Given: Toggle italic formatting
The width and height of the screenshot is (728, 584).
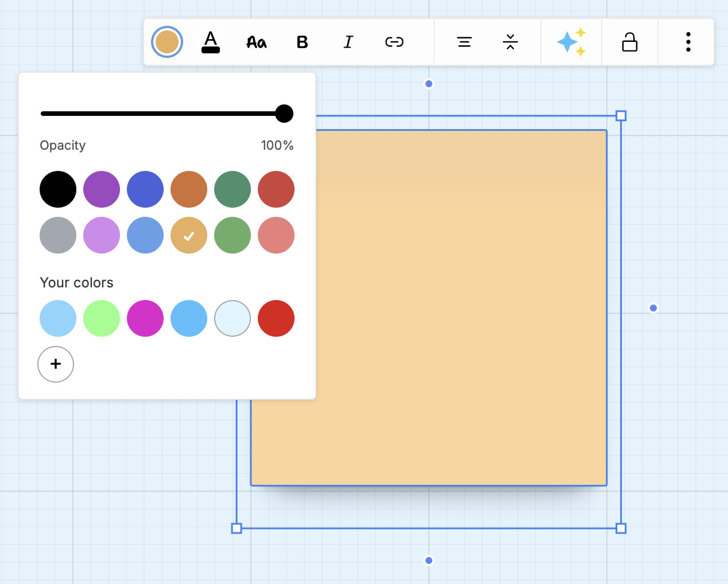Looking at the screenshot, I should 348,42.
